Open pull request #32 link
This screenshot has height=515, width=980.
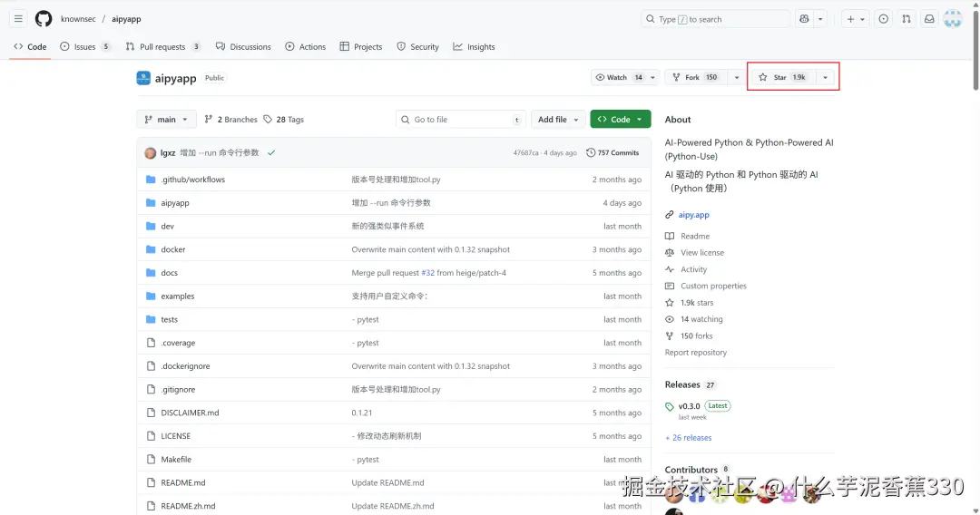point(427,273)
